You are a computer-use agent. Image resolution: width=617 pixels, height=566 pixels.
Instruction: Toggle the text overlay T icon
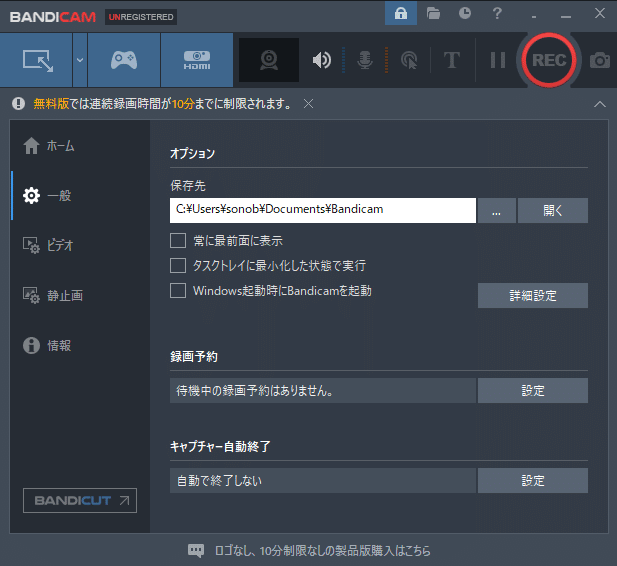coord(452,60)
